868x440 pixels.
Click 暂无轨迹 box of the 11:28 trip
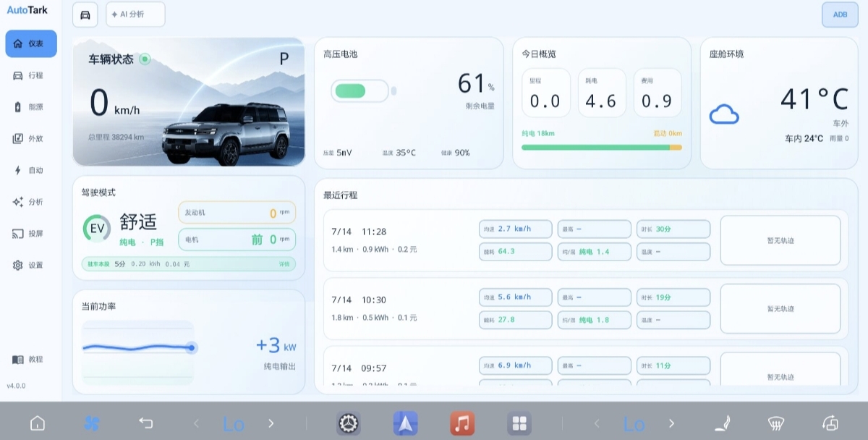(x=780, y=240)
